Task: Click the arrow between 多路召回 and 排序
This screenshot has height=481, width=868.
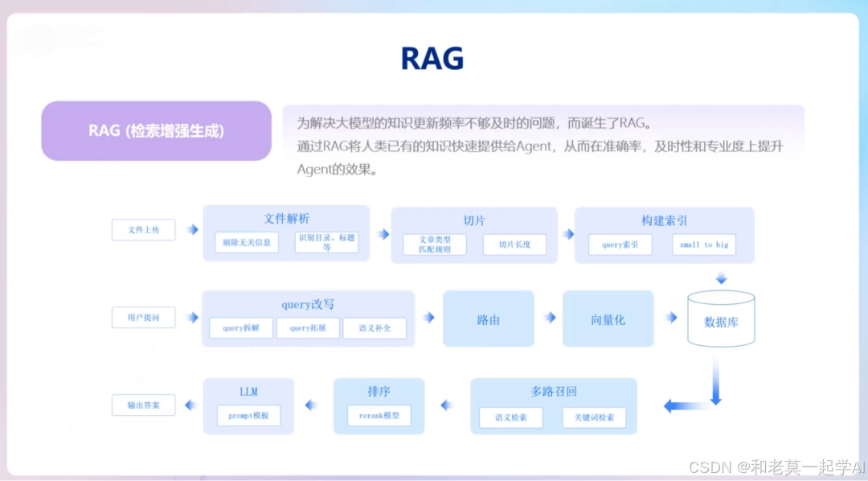Action: 448,405
